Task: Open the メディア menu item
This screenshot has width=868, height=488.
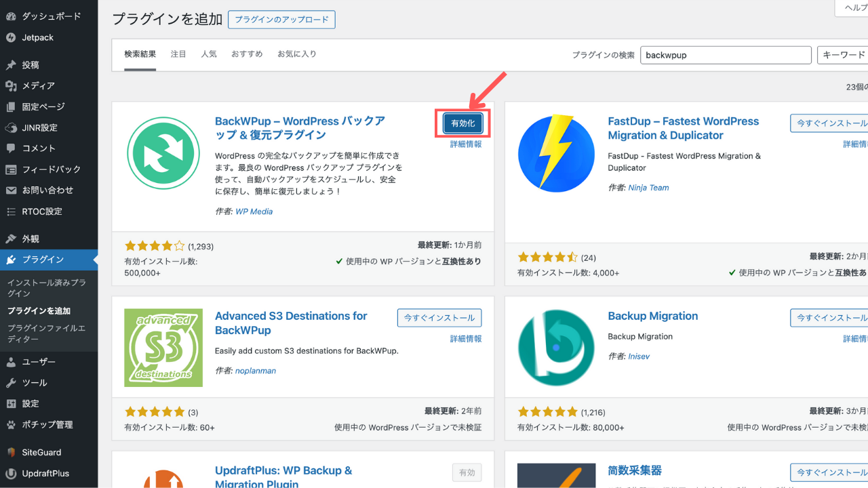Action: [x=39, y=86]
